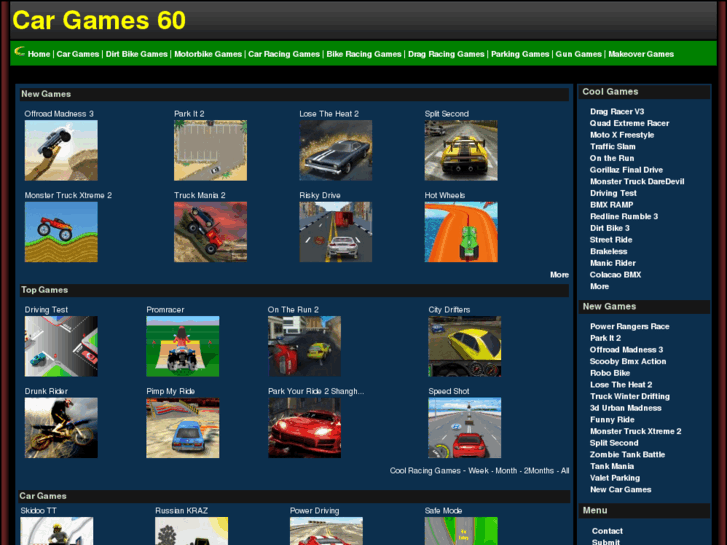Open Gun Games in the navigation bar
727x545 pixels.
click(x=579, y=54)
